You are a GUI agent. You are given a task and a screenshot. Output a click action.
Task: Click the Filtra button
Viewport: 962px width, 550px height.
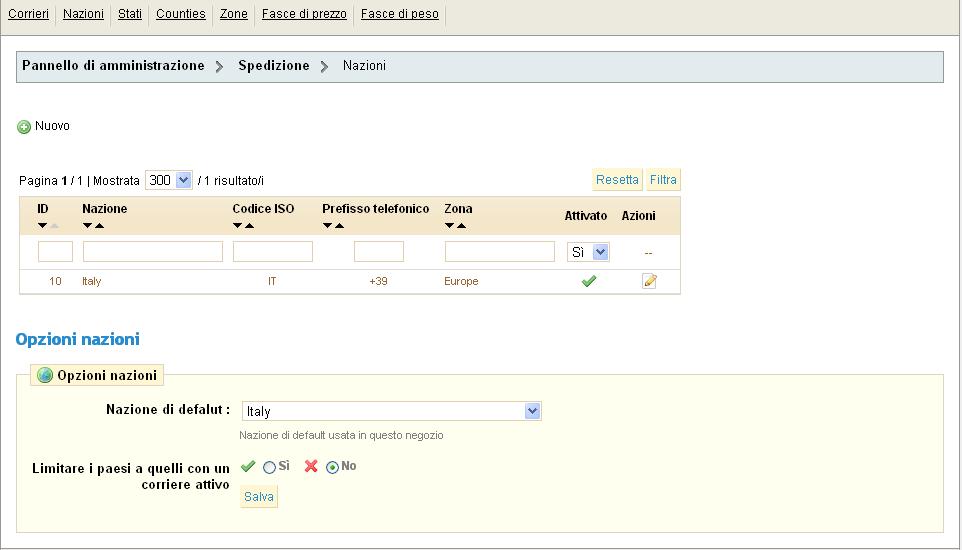click(x=663, y=179)
